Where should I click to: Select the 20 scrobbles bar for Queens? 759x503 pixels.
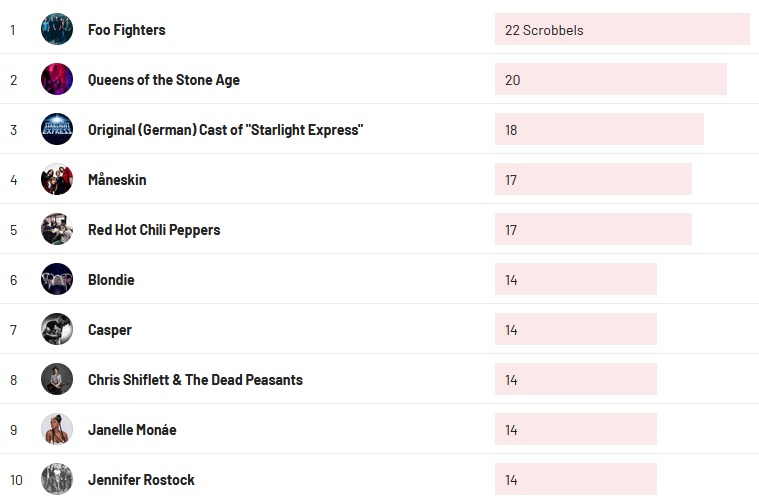[x=610, y=79]
